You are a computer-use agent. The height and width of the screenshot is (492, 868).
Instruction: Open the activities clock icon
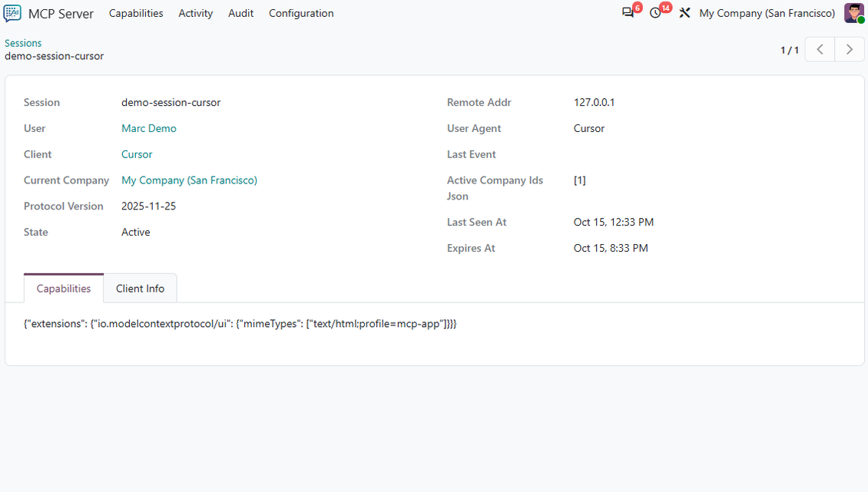(x=655, y=13)
